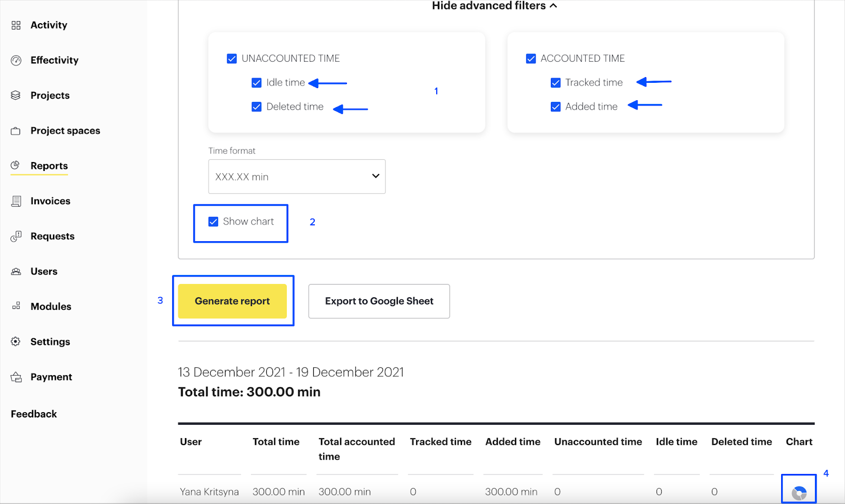The height and width of the screenshot is (504, 845).
Task: Click the Settings gear icon
Action: [16, 342]
